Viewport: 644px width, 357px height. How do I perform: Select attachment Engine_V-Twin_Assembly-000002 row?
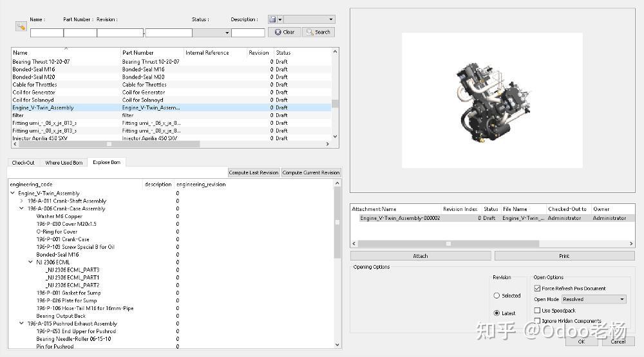click(x=492, y=218)
